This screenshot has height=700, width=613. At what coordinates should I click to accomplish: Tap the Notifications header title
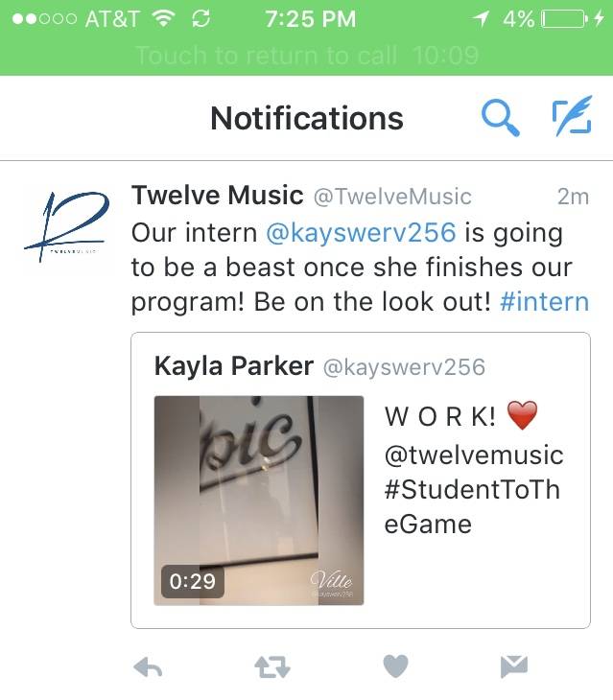click(x=307, y=118)
